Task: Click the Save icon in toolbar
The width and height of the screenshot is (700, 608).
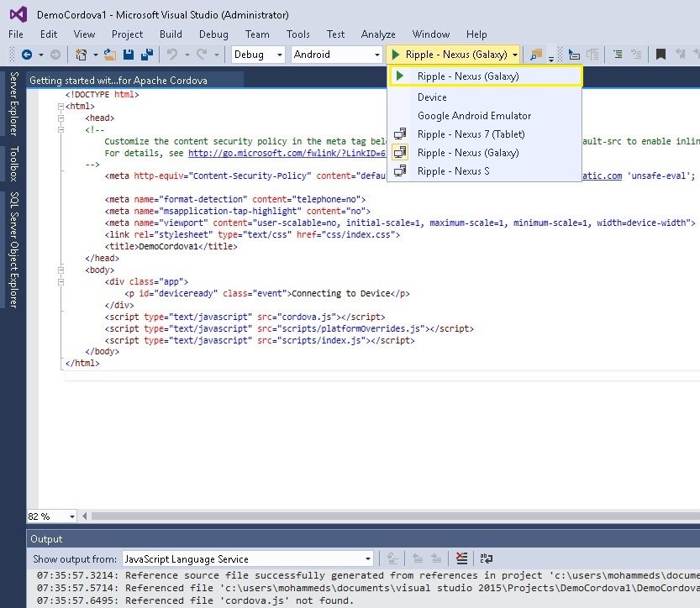Action: (x=129, y=55)
